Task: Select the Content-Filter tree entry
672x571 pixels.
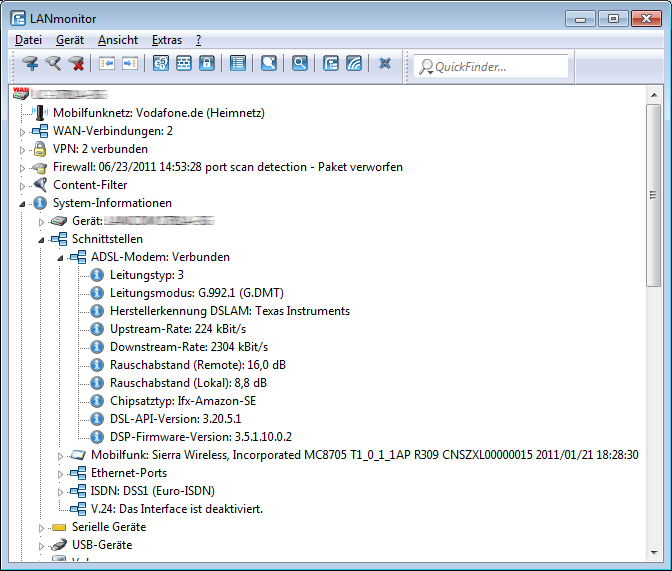Action: coord(90,185)
